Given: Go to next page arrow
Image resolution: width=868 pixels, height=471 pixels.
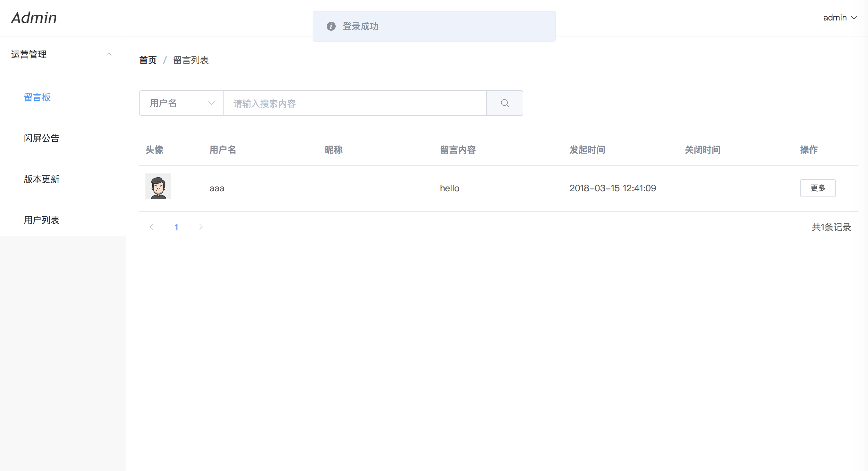Looking at the screenshot, I should pos(201,227).
